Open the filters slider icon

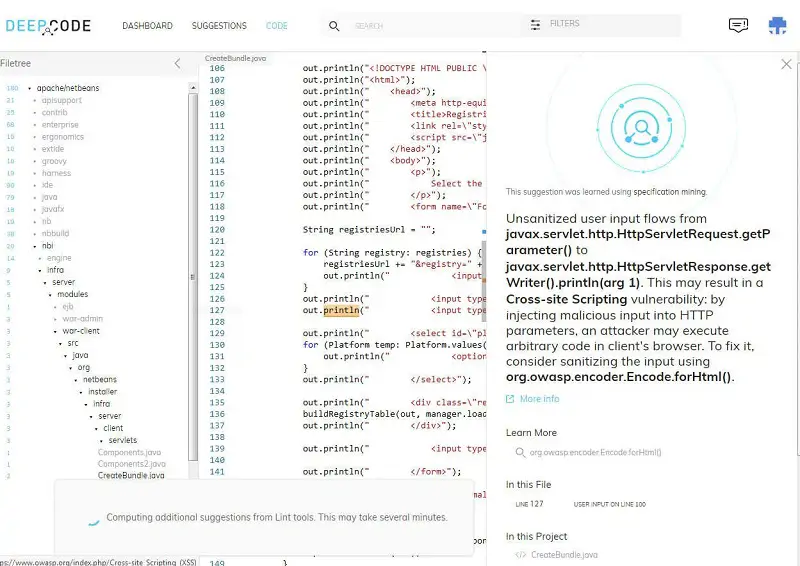tap(536, 24)
